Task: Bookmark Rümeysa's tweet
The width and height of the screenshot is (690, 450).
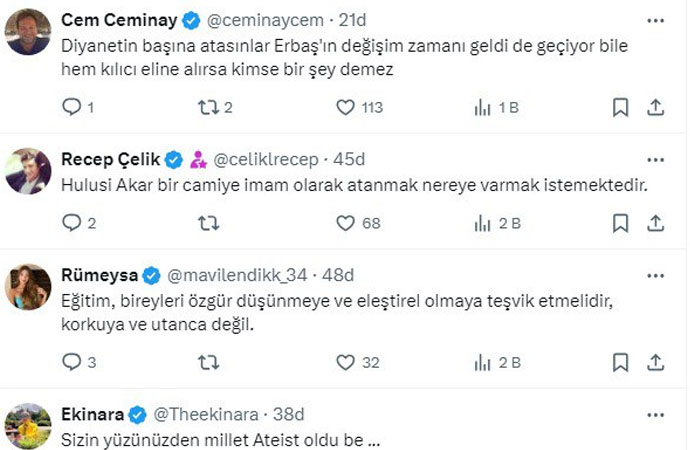Action: 620,361
